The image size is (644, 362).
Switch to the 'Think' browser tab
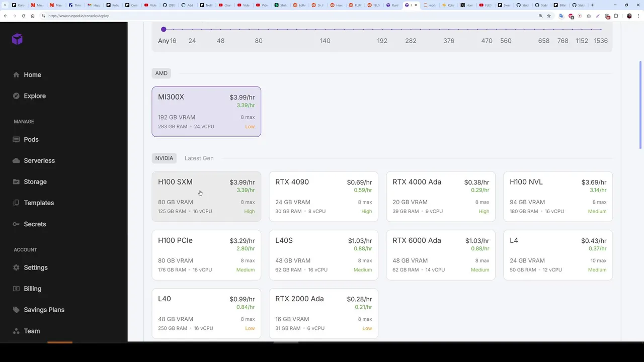(75, 5)
